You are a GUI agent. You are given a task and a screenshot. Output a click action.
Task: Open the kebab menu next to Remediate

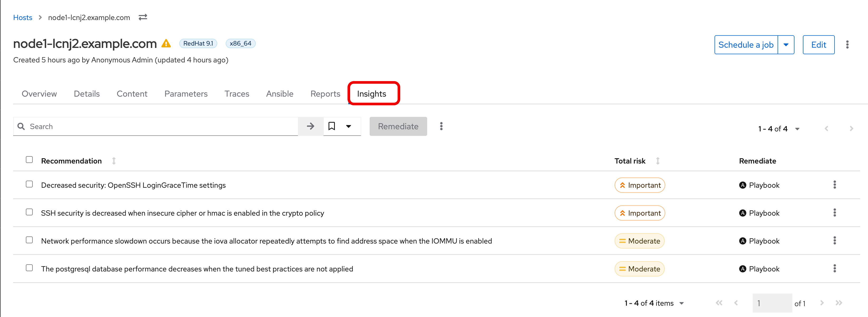441,126
